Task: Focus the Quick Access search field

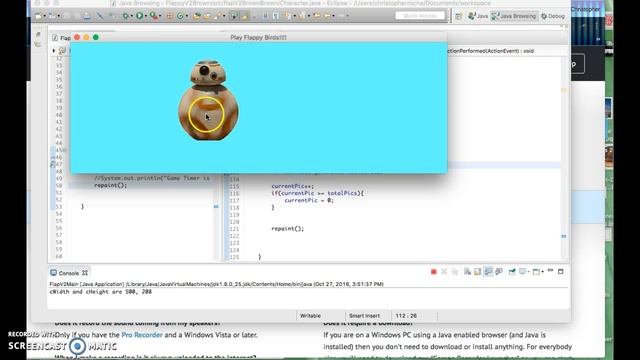Action: pyautogui.click(x=420, y=16)
